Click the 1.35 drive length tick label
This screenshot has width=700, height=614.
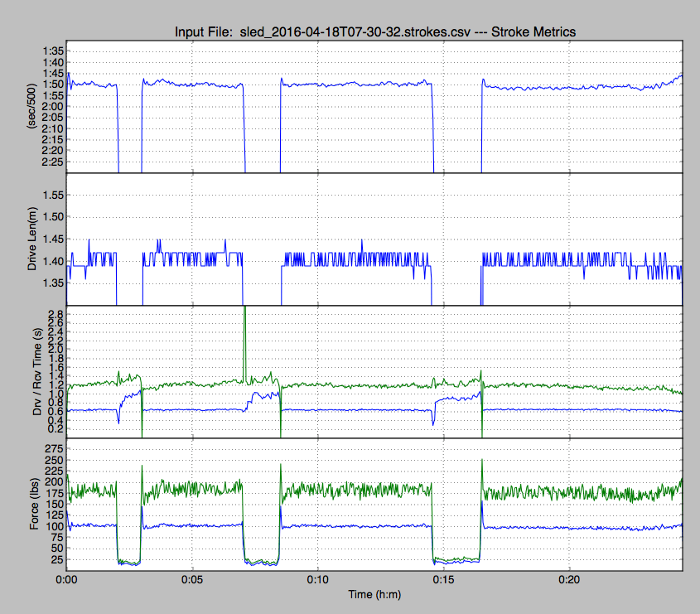pos(51,283)
